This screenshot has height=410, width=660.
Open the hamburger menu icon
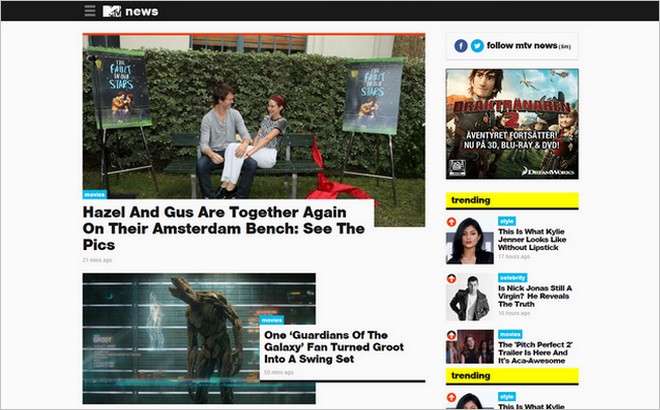tap(90, 11)
